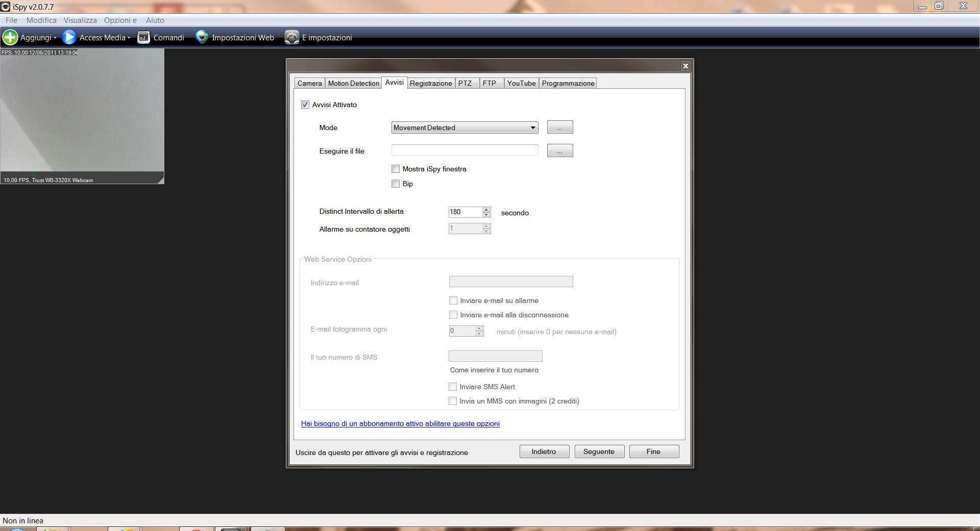Enable the Bip checkbox
The height and width of the screenshot is (531, 980).
point(396,184)
